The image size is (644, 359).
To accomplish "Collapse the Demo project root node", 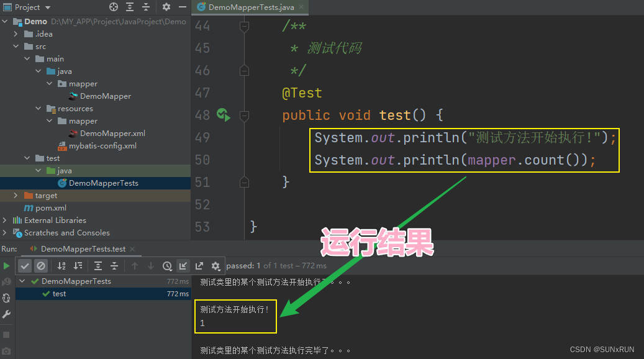I will pos(5,21).
